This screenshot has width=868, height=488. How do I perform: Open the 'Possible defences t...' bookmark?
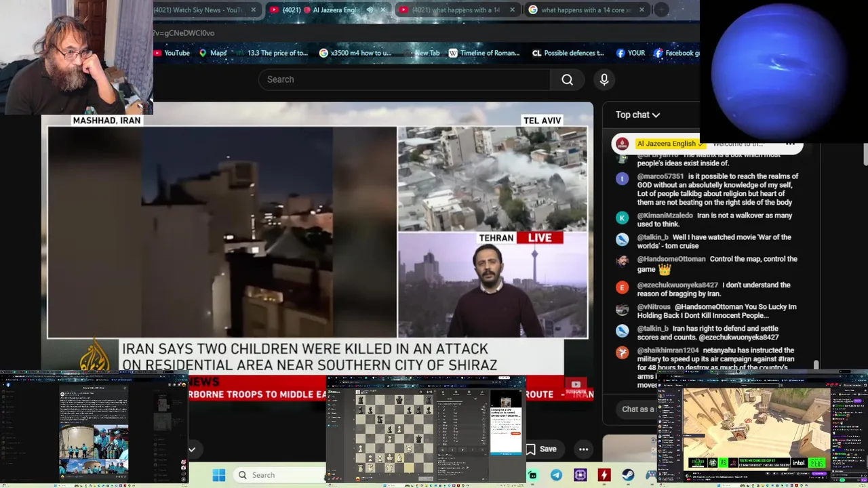point(568,53)
